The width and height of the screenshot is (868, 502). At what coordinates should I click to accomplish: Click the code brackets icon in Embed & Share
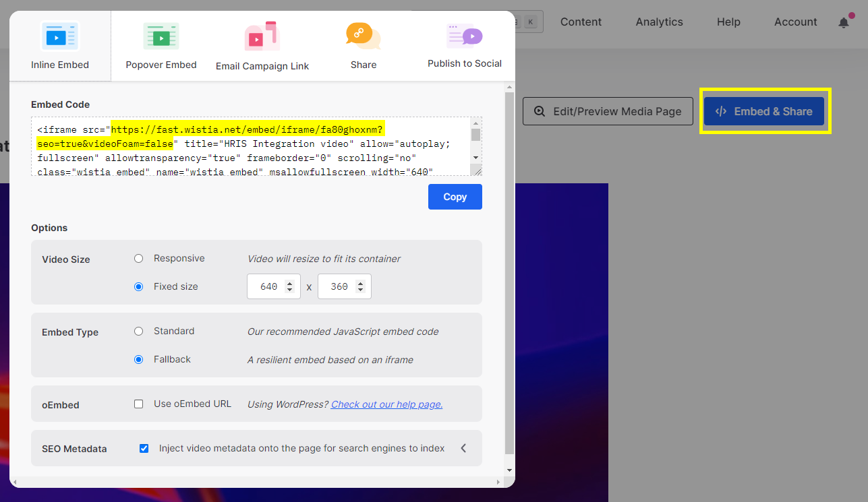tap(721, 111)
